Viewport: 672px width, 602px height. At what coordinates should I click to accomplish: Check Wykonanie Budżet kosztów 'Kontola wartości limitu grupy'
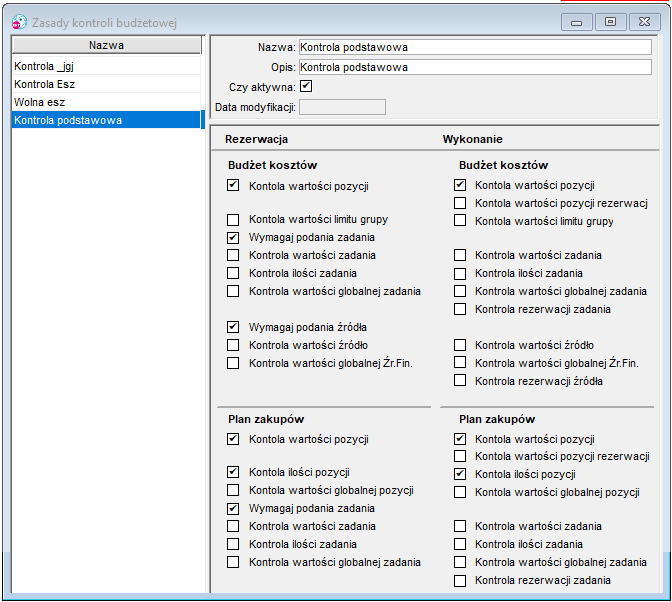tap(460, 220)
